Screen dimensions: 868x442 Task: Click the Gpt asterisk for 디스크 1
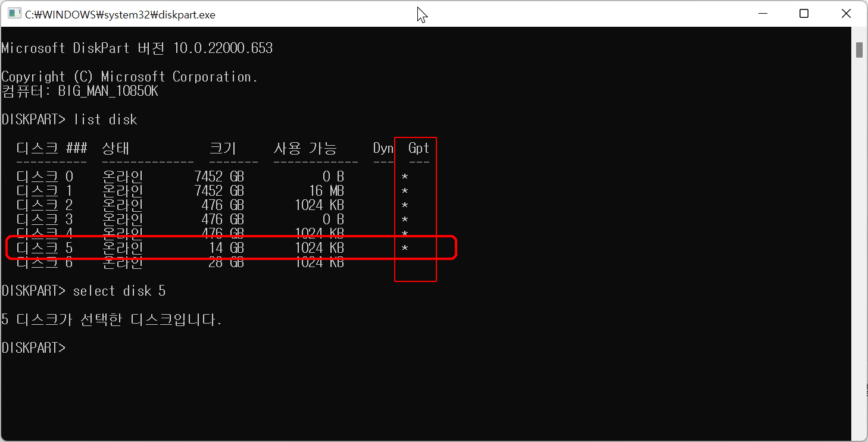pos(405,192)
